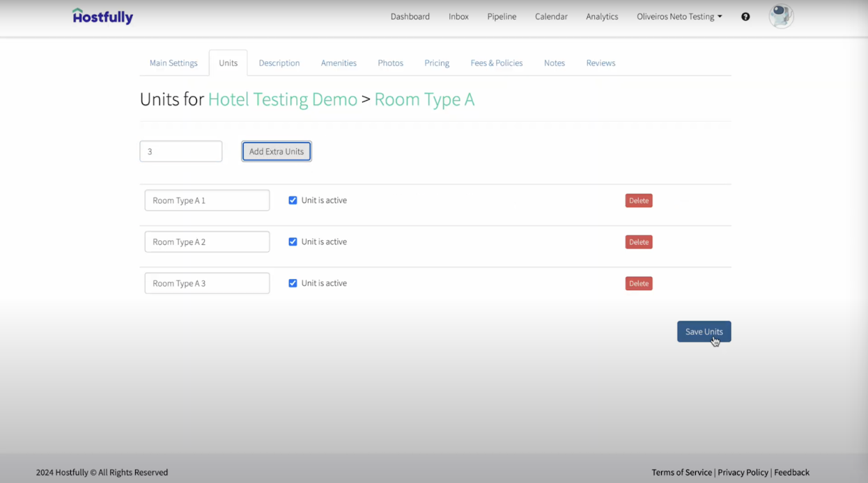The width and height of the screenshot is (868, 483).
Task: Click the Hostfully logo
Action: (x=102, y=17)
